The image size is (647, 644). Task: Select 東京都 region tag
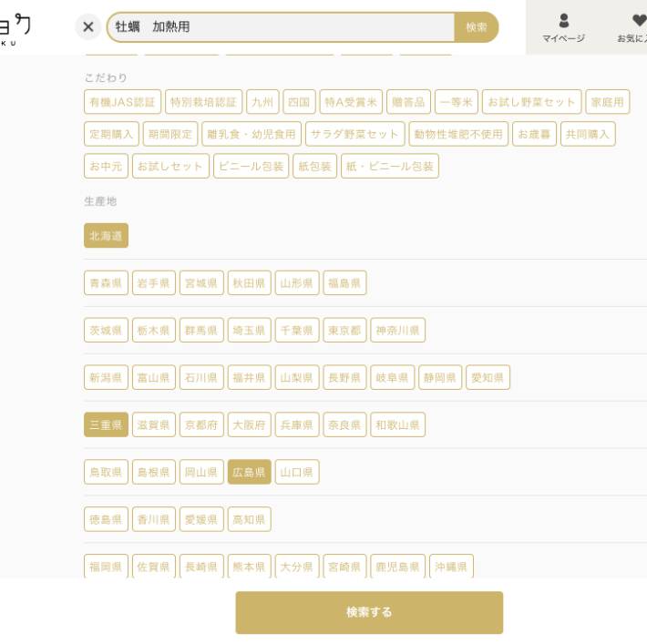pos(345,330)
